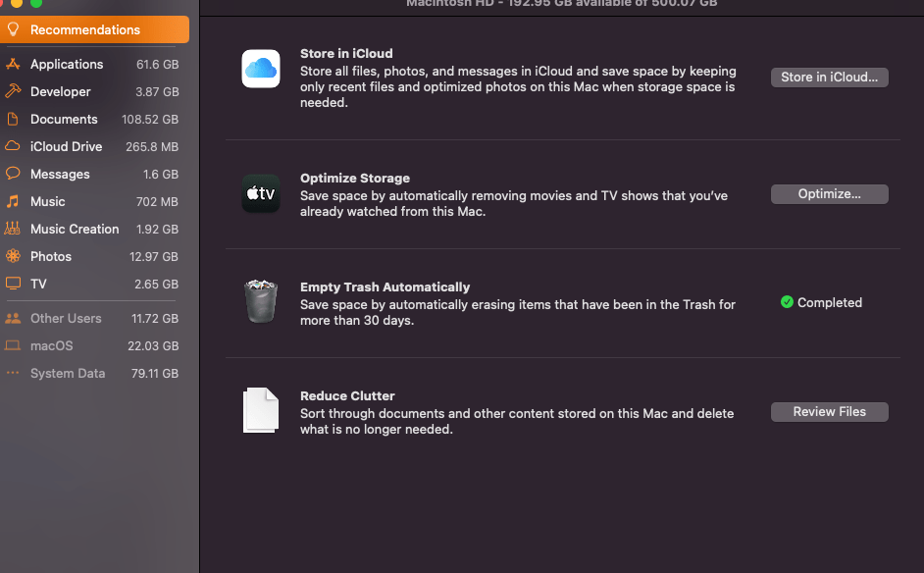Click the Trash can icon for Empty Trash Automatically
924x573 pixels.
pyautogui.click(x=260, y=301)
